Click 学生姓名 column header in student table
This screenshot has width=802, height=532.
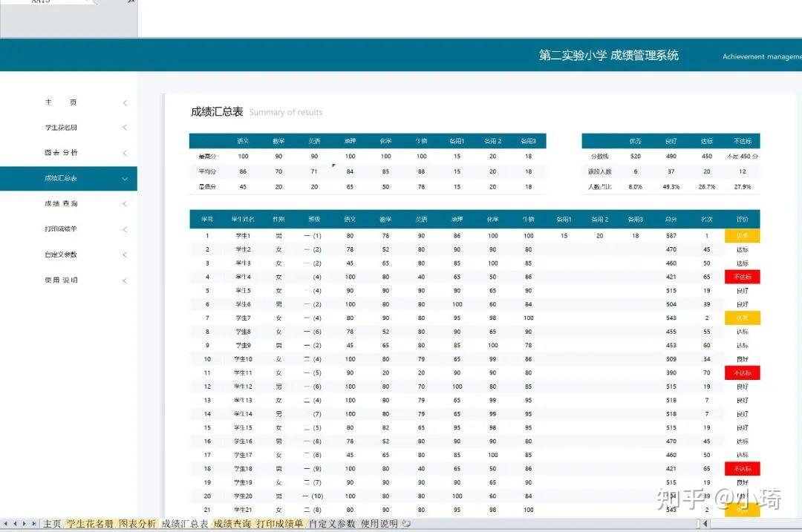(x=243, y=219)
